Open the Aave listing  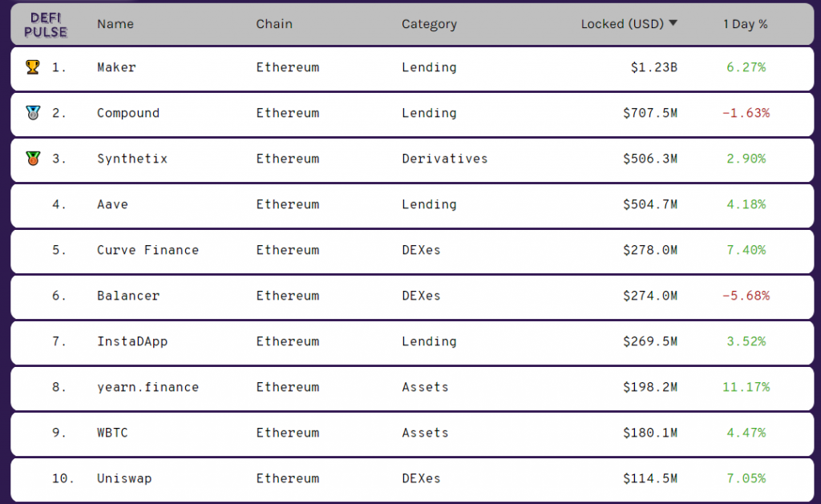[112, 204]
